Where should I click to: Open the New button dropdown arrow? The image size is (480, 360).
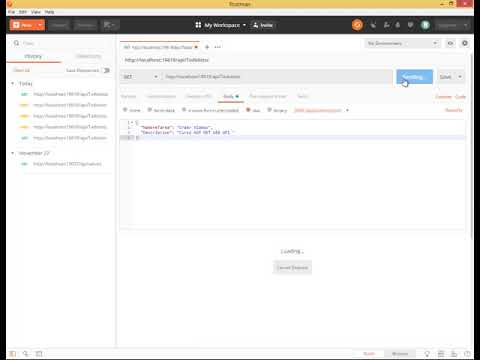40,25
